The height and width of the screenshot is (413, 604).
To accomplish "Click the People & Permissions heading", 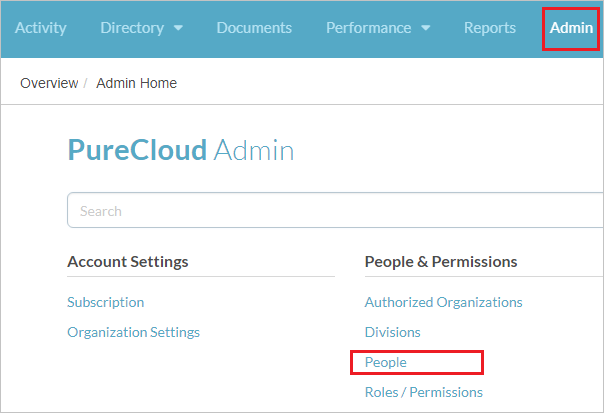I will [x=441, y=262].
